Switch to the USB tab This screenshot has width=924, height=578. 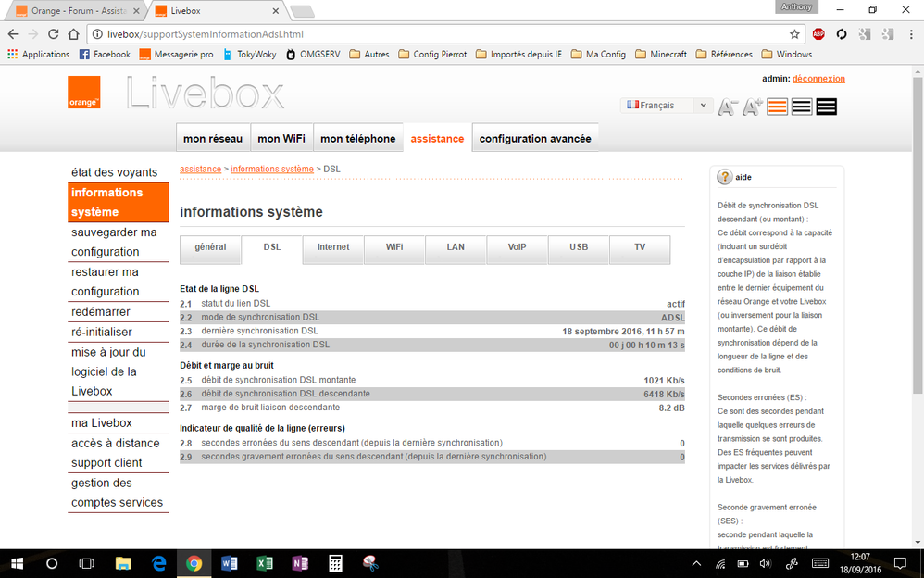579,249
